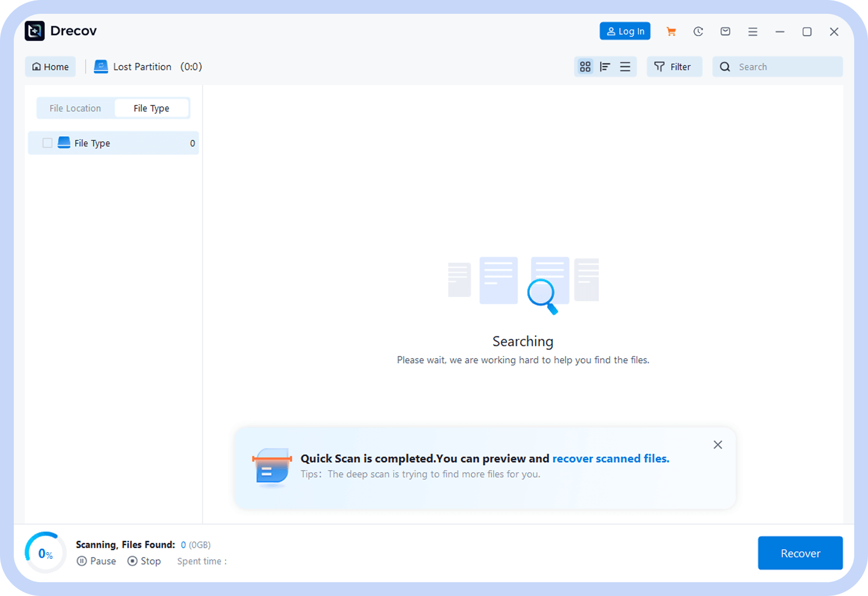Click the Drecov logo icon
The image size is (868, 596).
click(x=34, y=31)
